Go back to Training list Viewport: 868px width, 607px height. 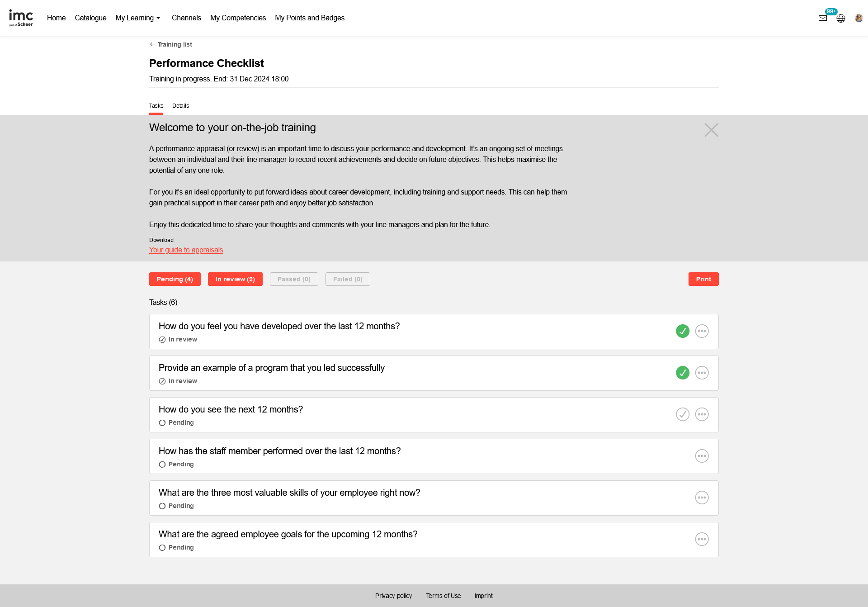tap(171, 44)
